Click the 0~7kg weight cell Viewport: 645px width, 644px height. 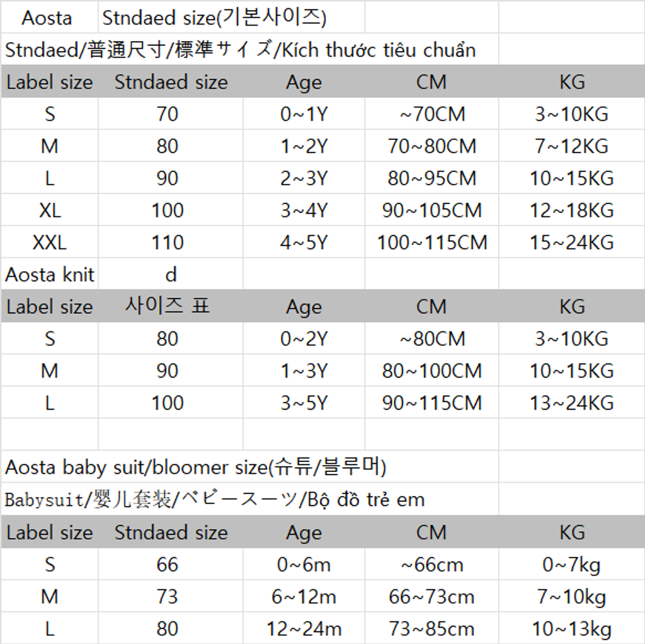coord(571,565)
